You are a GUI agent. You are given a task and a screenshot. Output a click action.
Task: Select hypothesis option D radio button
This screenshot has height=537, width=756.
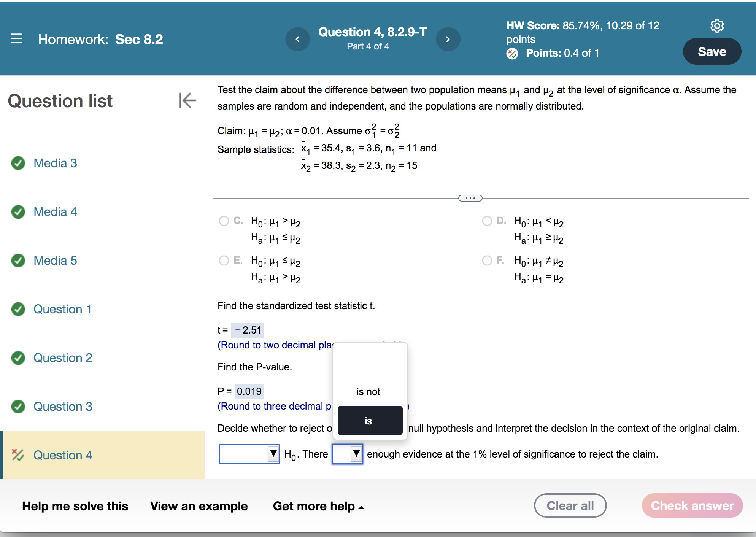tap(487, 221)
